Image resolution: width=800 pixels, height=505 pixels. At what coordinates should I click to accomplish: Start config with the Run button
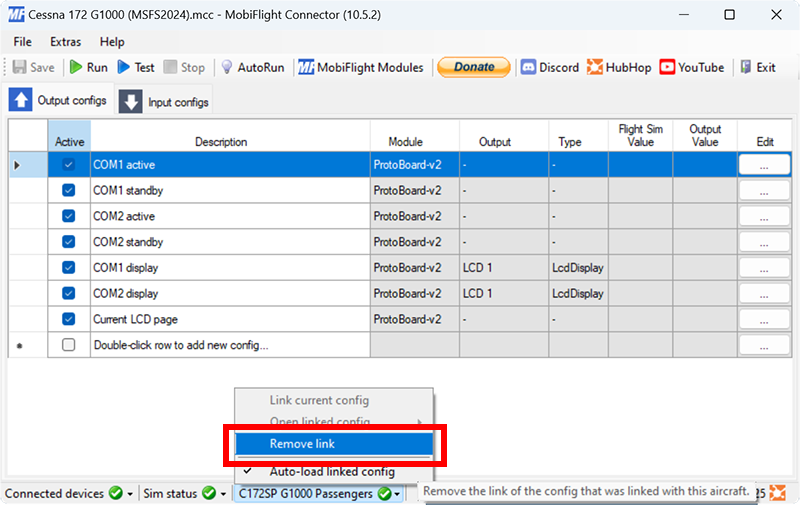tap(89, 67)
